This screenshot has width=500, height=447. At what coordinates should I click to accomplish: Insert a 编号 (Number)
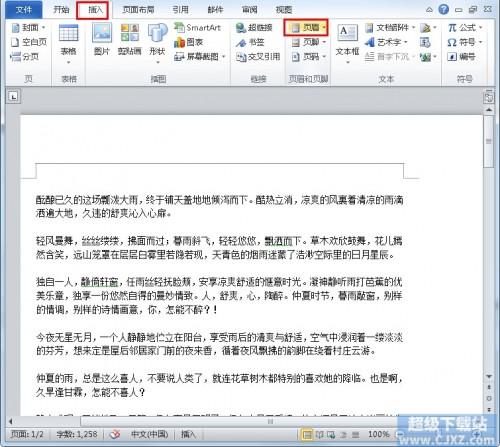coord(461,57)
